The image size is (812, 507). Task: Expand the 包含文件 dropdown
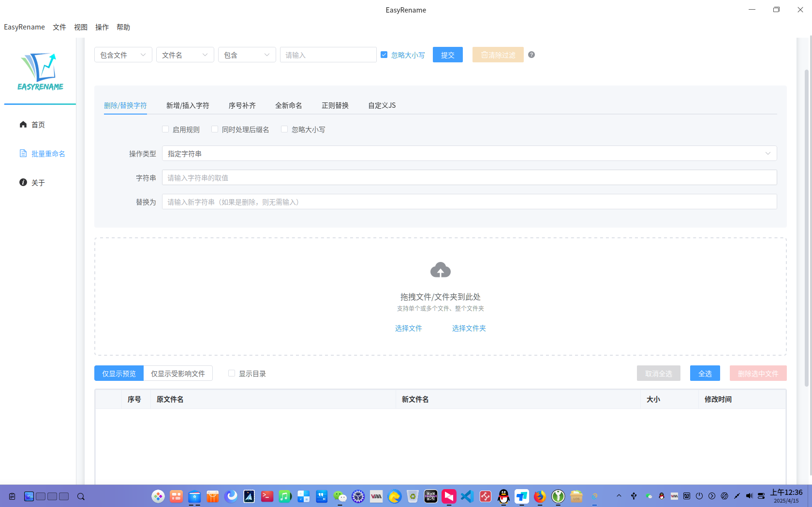[x=123, y=55]
